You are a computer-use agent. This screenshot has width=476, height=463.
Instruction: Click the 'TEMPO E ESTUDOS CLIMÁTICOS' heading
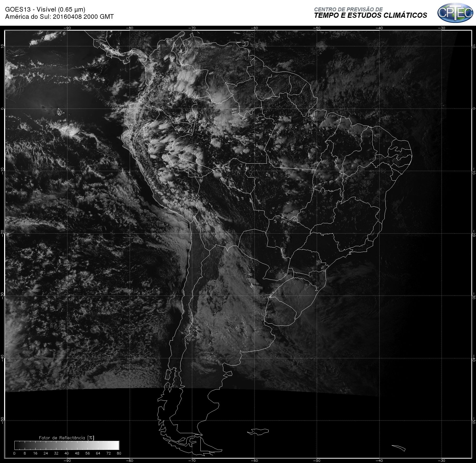coord(371,15)
